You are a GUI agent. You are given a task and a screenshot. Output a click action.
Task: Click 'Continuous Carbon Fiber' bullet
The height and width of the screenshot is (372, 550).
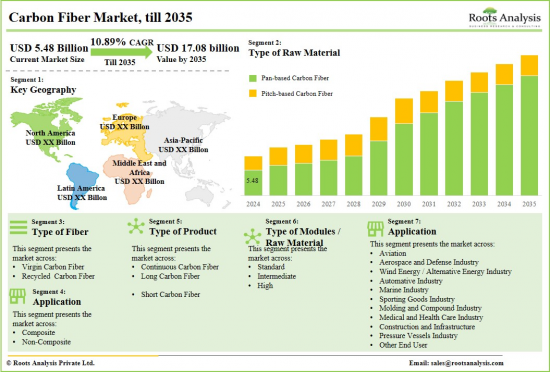[x=180, y=267]
